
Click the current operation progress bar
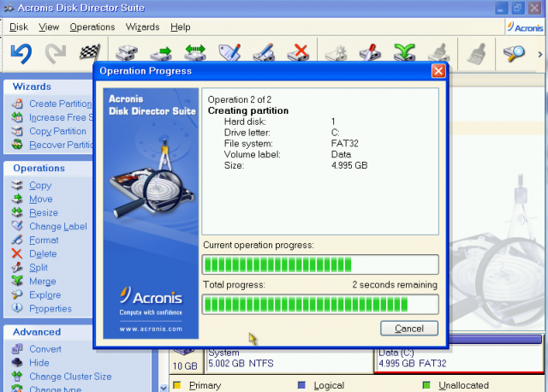[x=320, y=264]
